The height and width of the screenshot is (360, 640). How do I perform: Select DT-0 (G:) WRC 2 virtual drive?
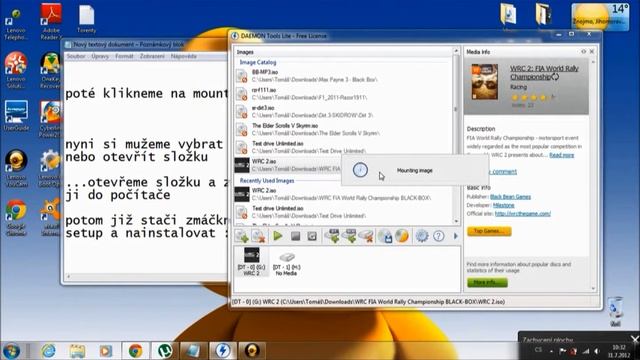[251, 262]
